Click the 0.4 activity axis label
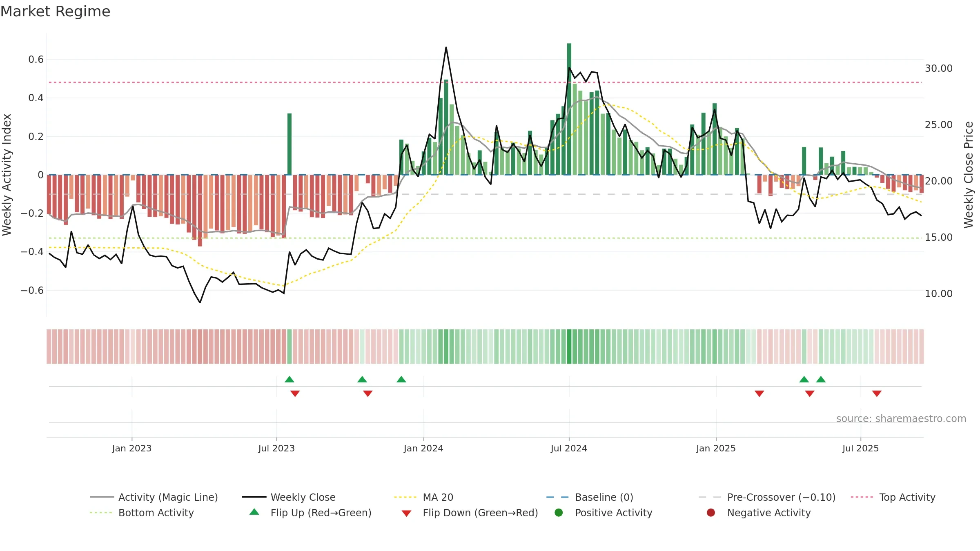 (x=36, y=98)
